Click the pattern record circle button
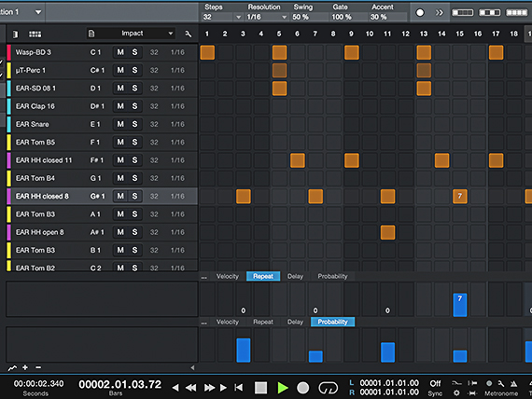The image size is (532, 399). 420,12
